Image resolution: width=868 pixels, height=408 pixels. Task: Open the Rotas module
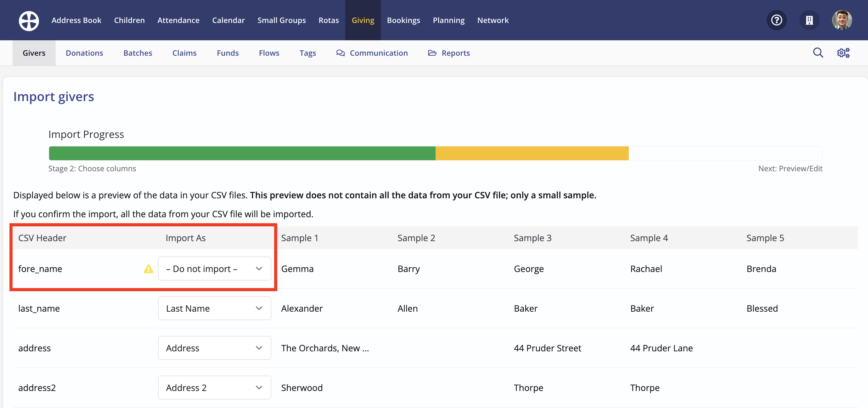(x=329, y=20)
